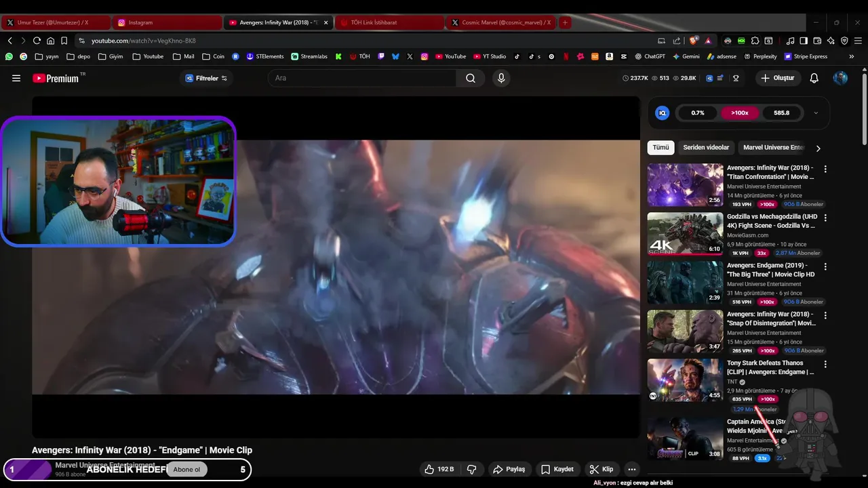Click the browser address bar URL
Screen dimensions: 868x488
click(144, 41)
